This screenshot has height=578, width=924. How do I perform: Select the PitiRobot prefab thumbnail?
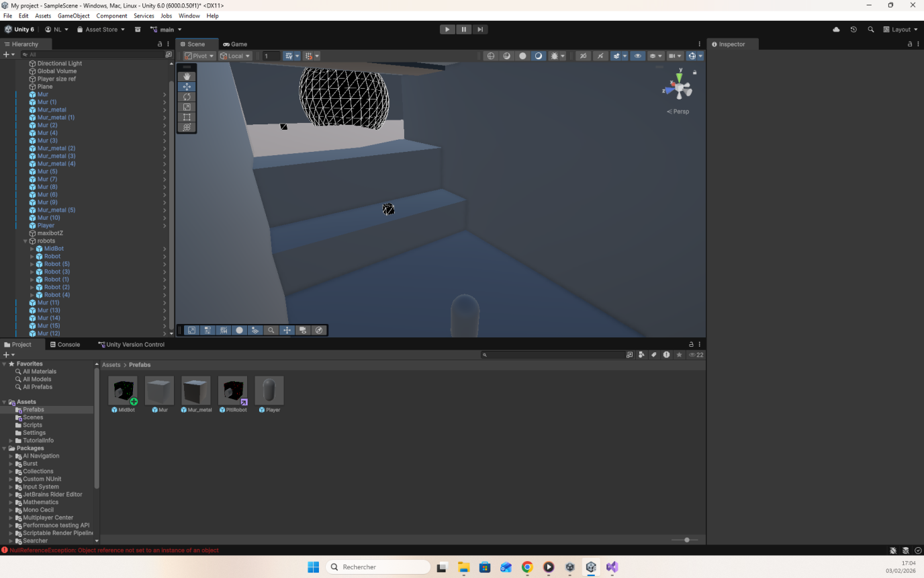(x=232, y=391)
